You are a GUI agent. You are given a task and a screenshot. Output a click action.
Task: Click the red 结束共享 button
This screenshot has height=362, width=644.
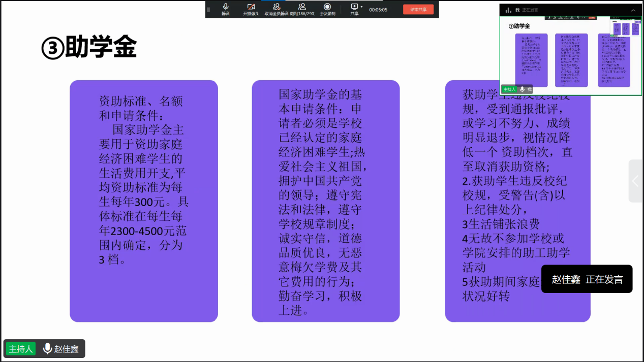pyautogui.click(x=418, y=9)
